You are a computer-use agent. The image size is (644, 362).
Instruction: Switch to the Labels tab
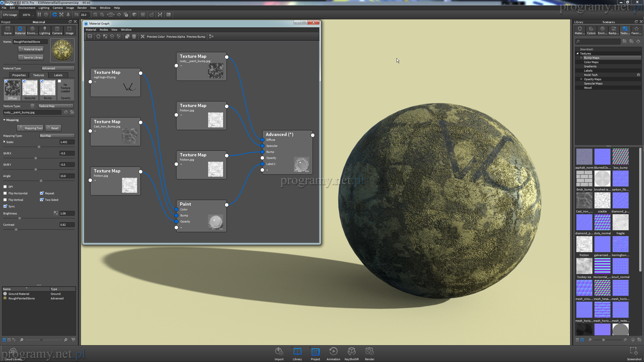click(58, 75)
